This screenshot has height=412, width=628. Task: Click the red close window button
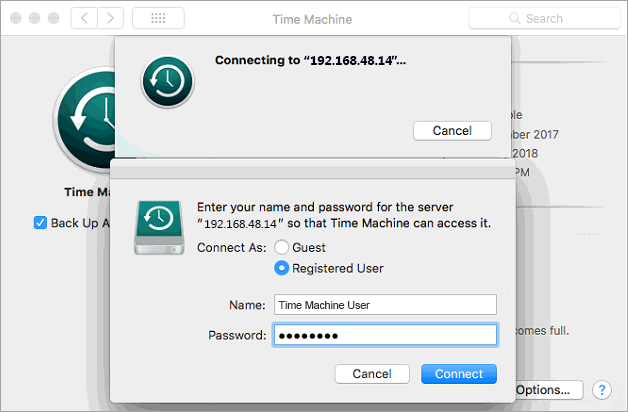[16, 18]
